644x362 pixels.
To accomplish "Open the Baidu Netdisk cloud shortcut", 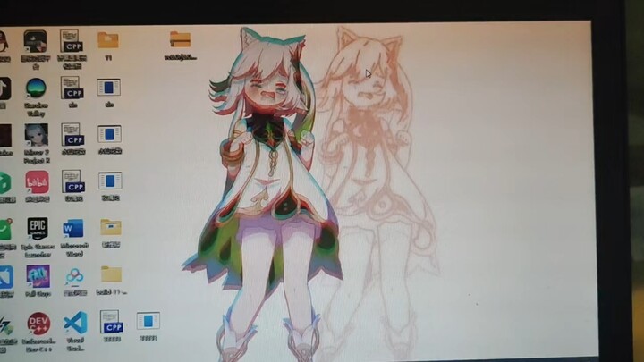I will [x=74, y=275].
